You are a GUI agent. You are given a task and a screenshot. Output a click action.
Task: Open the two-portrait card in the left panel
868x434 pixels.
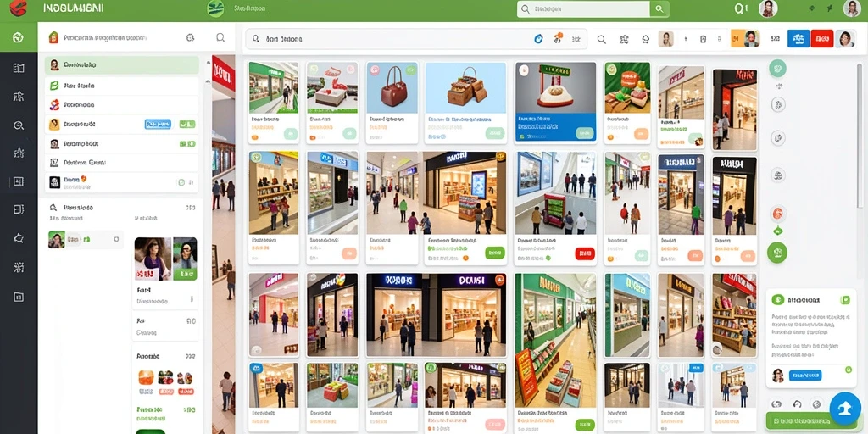[165, 259]
